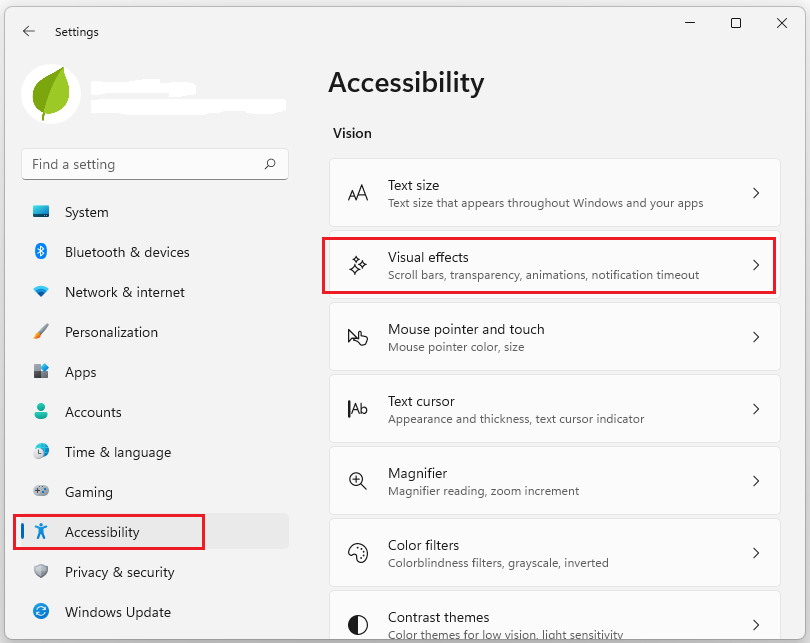This screenshot has width=810, height=643.
Task: Open Network & internet settings
Action: (x=154, y=292)
